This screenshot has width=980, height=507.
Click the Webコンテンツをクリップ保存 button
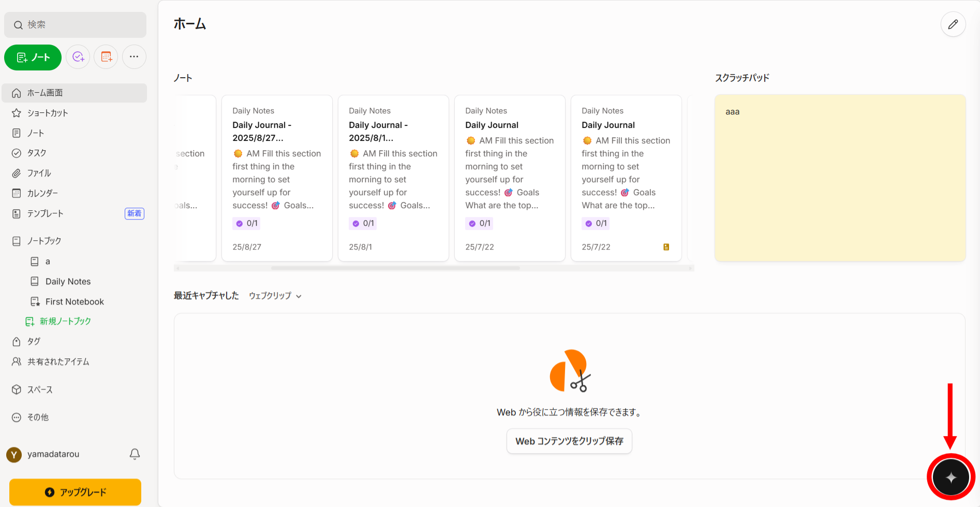569,441
